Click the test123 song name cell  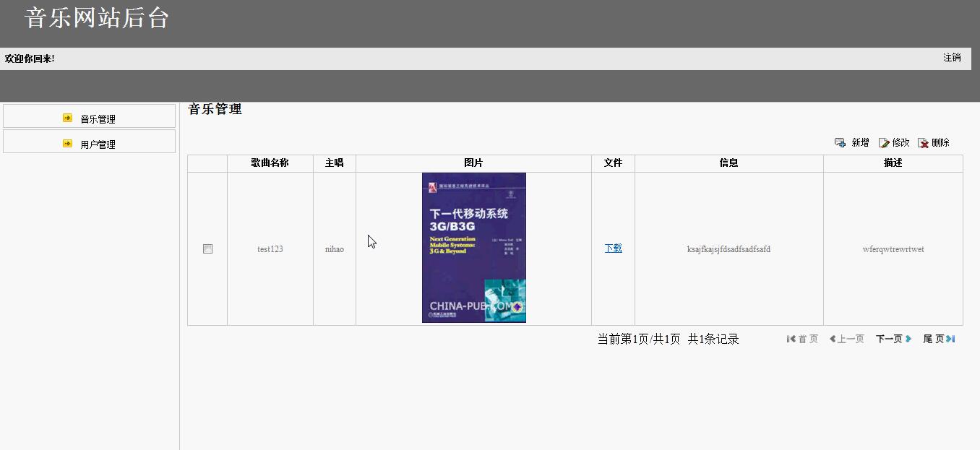270,249
